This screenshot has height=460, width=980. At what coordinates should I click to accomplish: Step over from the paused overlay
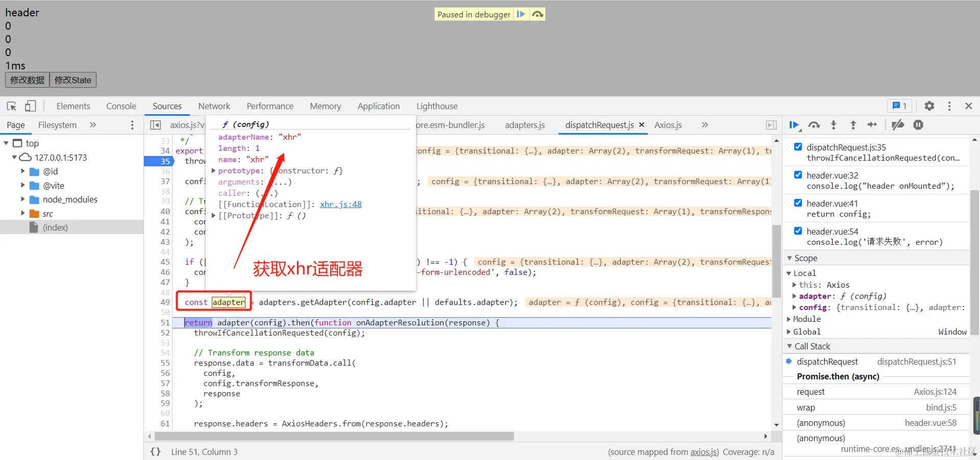[x=537, y=14]
